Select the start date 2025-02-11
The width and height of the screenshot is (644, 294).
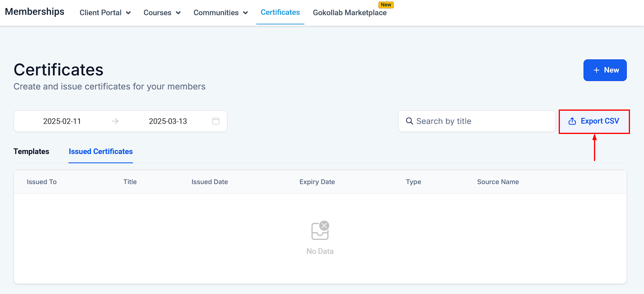tap(62, 121)
